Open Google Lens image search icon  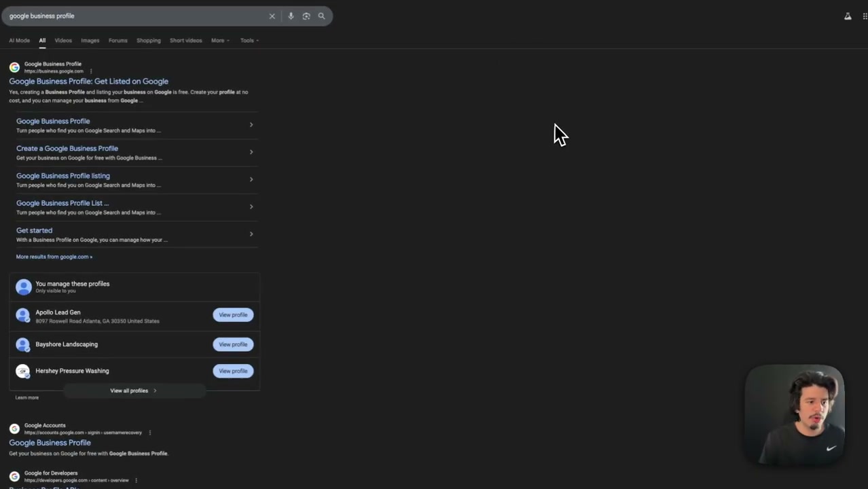[306, 16]
